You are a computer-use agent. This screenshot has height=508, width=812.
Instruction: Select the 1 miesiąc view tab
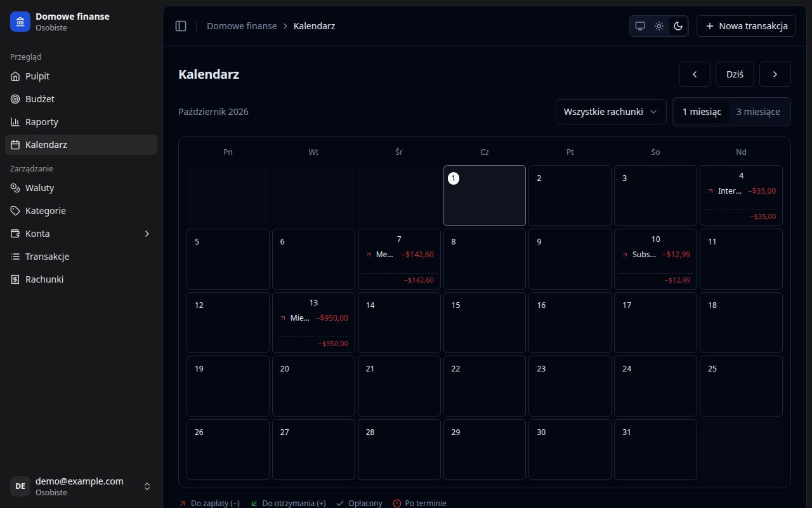pos(702,112)
